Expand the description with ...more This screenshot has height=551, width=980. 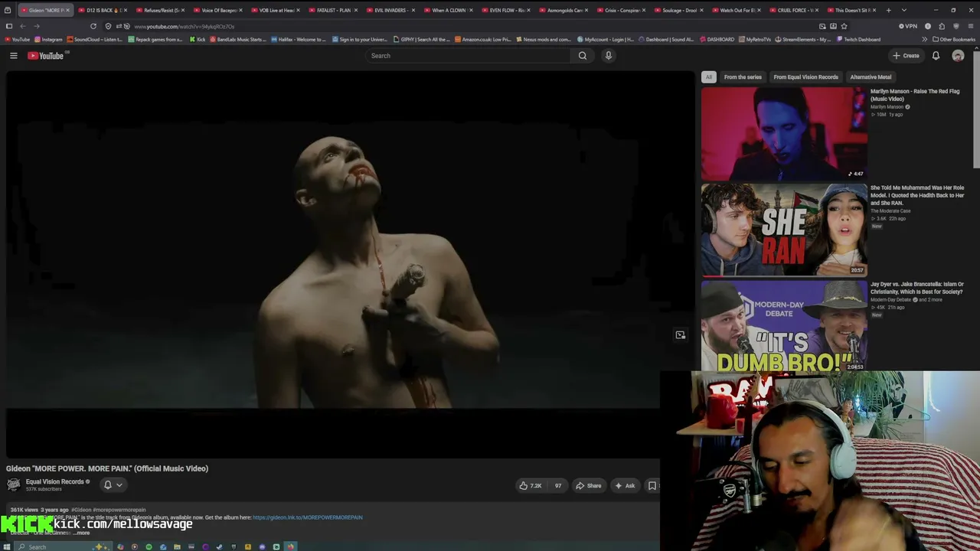point(81,533)
